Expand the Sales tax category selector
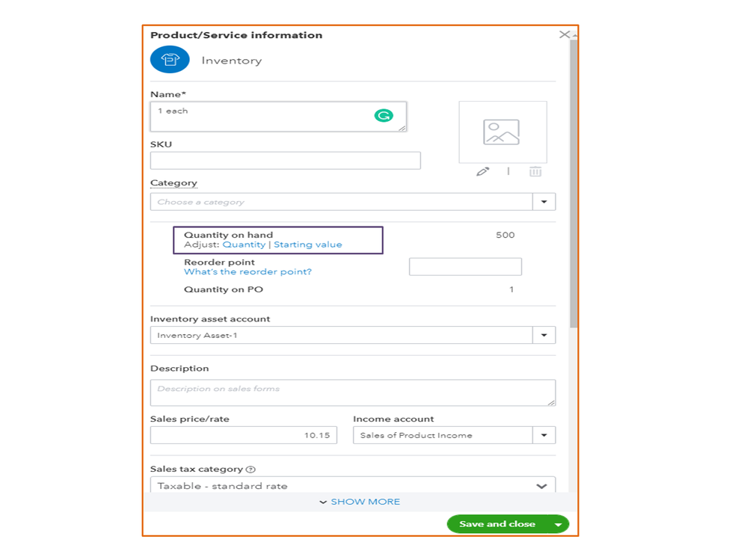Screen dimensions: 747x560 pyautogui.click(x=541, y=486)
